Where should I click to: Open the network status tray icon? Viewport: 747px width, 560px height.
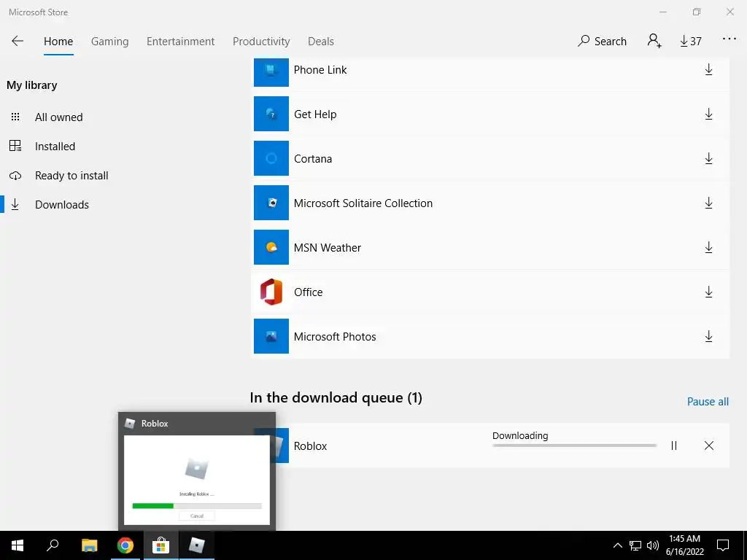point(635,545)
